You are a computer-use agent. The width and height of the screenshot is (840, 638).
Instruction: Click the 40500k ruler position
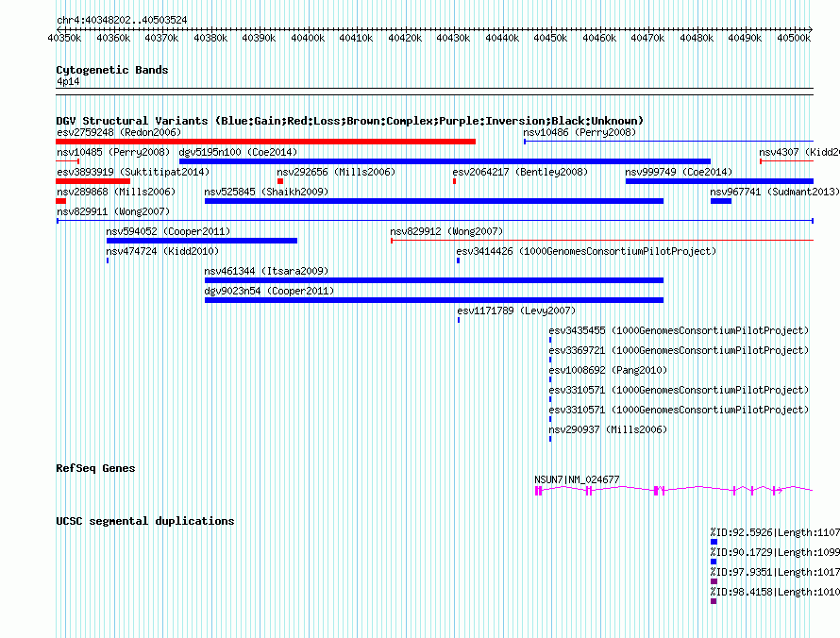[x=794, y=38]
